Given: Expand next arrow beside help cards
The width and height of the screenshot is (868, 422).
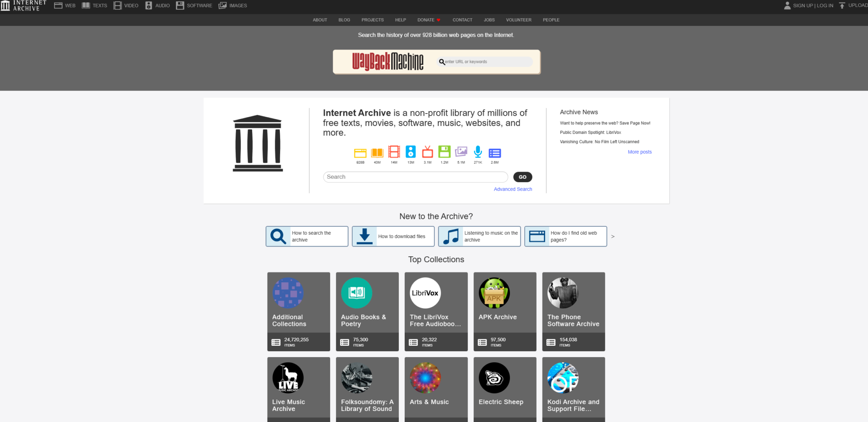Looking at the screenshot, I should 612,236.
